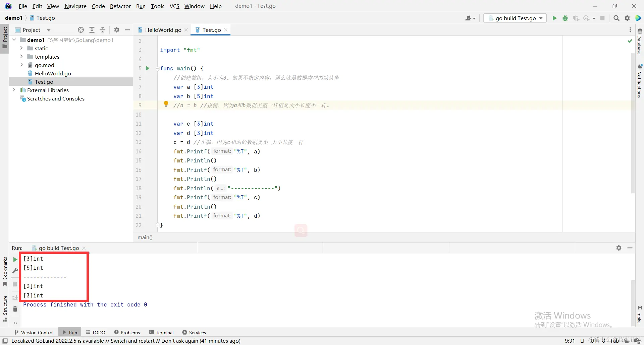Stop the running process in toolbar

[x=602, y=18]
